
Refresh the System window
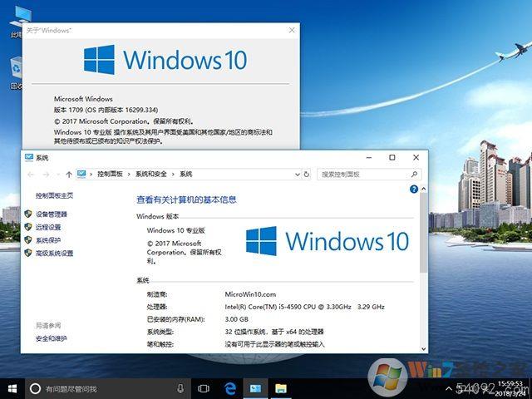(307, 175)
